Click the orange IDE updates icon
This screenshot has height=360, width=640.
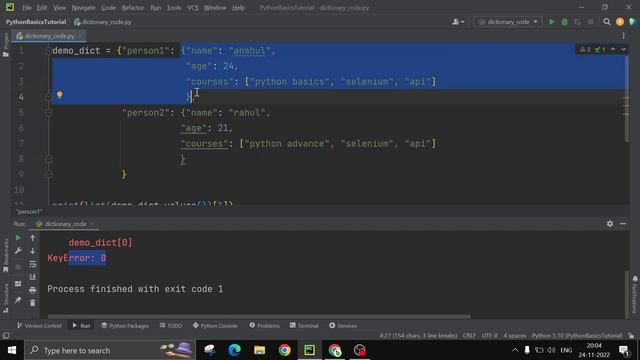tap(620, 22)
